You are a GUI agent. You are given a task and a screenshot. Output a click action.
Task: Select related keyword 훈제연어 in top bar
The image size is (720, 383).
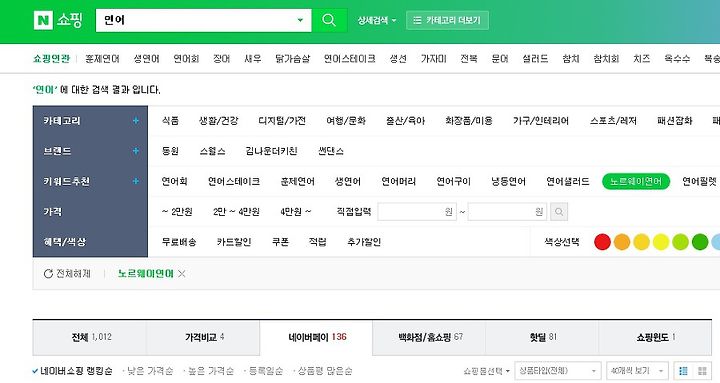[102, 59]
